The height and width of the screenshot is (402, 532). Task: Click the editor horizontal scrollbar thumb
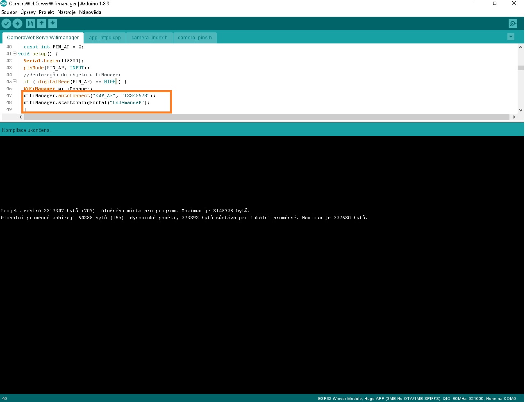point(267,117)
